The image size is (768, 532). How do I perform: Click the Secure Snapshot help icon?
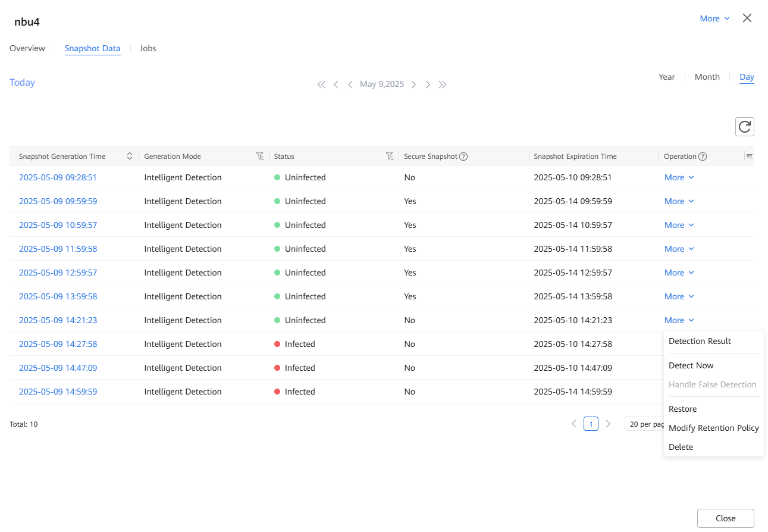pyautogui.click(x=463, y=157)
